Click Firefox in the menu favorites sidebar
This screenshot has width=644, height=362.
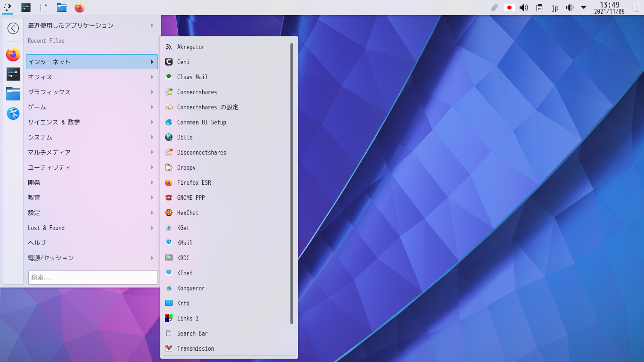(x=13, y=55)
